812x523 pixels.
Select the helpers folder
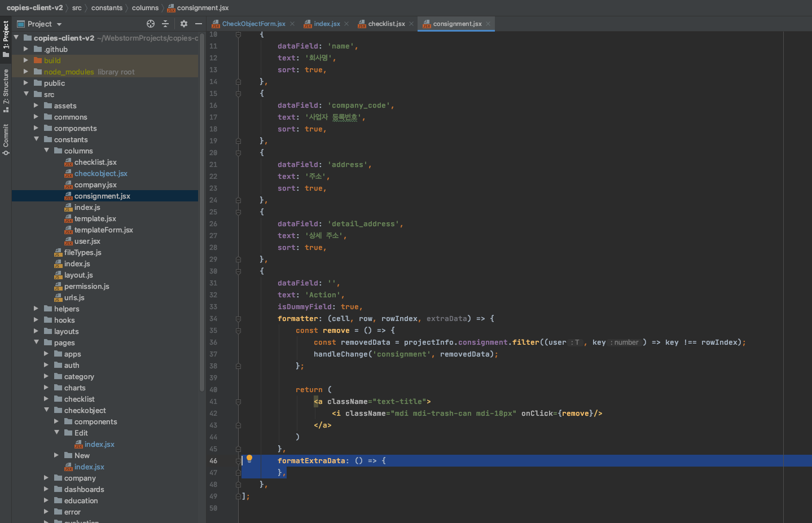tap(67, 309)
